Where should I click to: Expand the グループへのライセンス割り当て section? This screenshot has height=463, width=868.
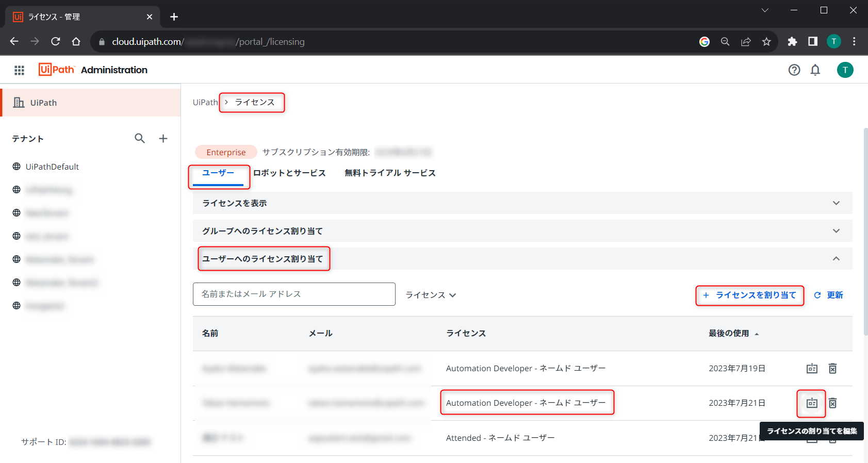click(522, 231)
